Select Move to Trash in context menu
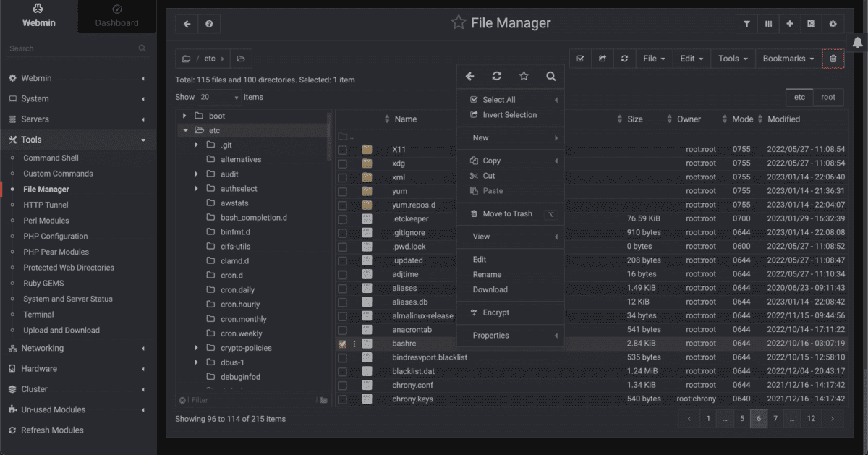Image resolution: width=868 pixels, height=455 pixels. click(507, 213)
